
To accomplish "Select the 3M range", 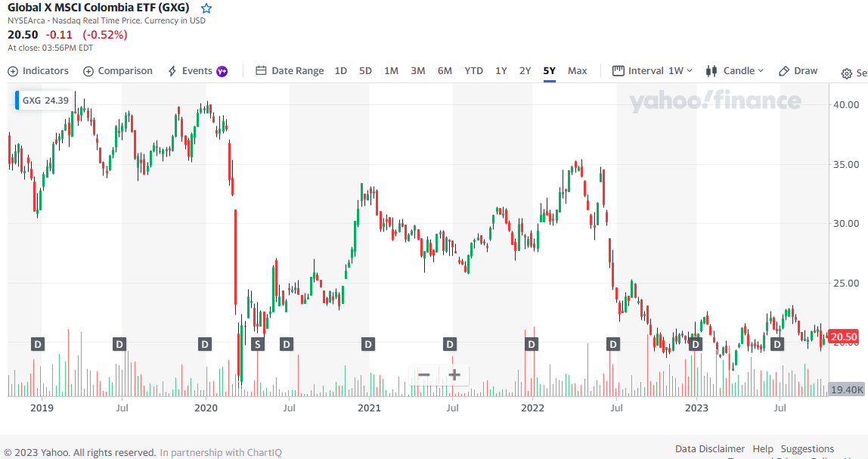I will (x=418, y=71).
